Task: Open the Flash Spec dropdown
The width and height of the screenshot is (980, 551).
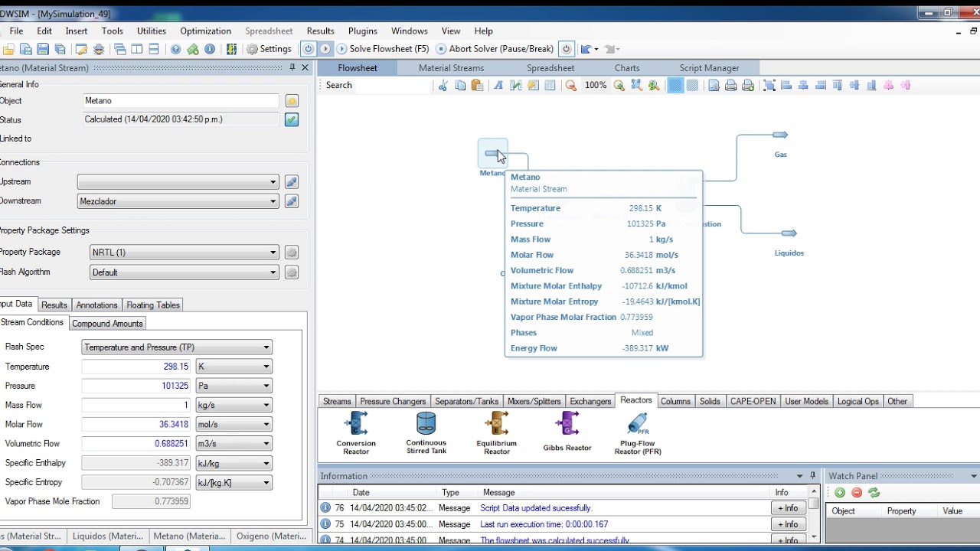Action: (177, 347)
